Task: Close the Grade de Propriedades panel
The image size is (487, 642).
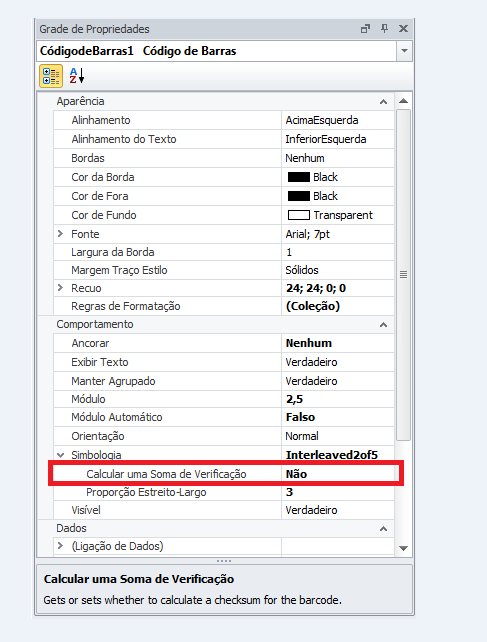Action: [x=403, y=29]
